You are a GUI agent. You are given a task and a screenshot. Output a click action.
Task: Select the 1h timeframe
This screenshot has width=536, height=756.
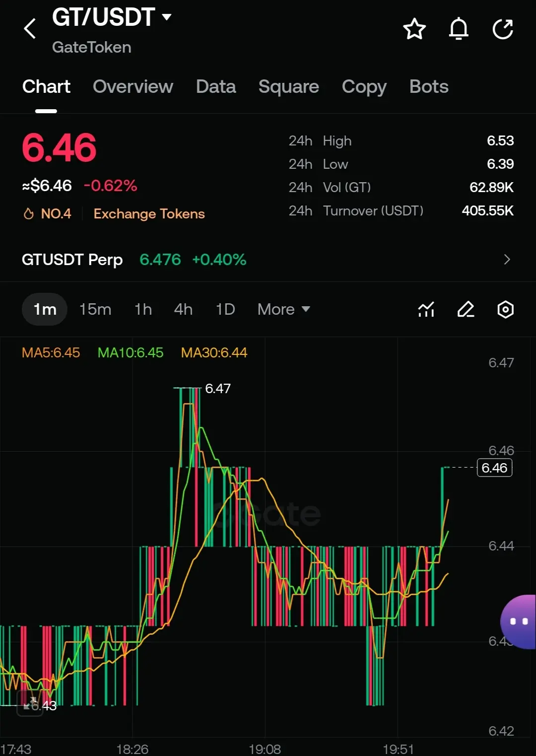[143, 309]
